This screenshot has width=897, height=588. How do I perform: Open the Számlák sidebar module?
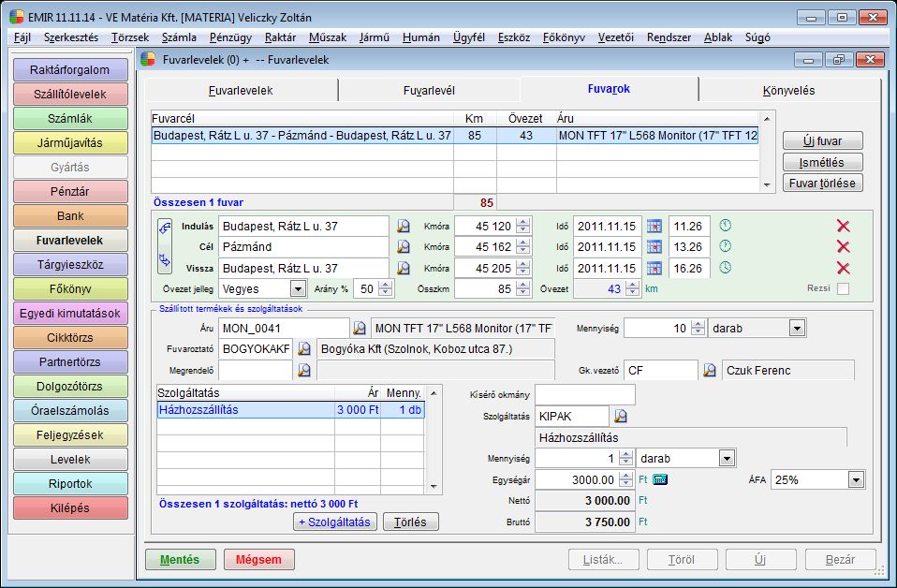[x=70, y=118]
